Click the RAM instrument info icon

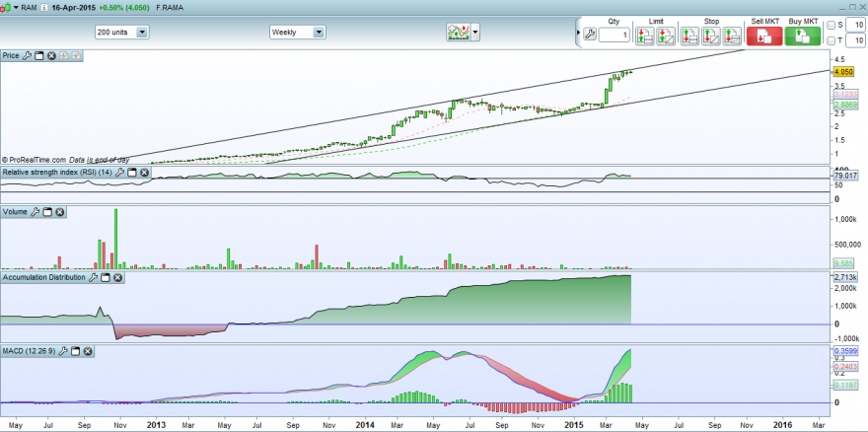point(43,8)
